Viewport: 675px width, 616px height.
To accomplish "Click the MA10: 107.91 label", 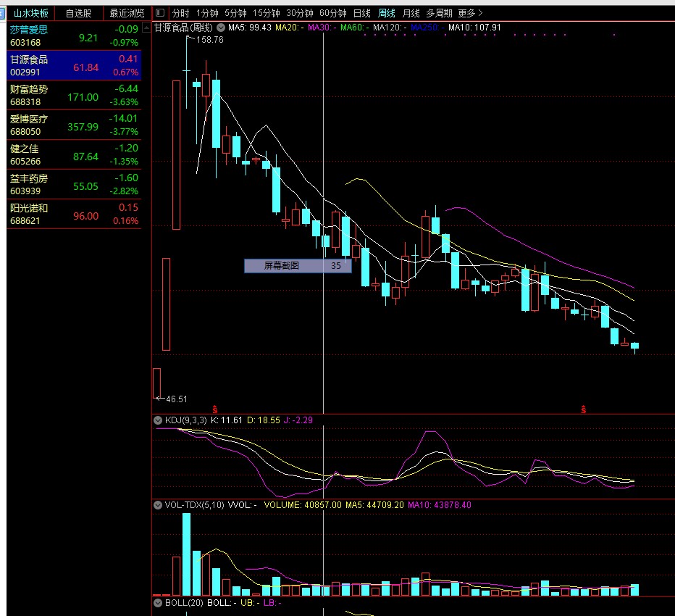I will (474, 28).
